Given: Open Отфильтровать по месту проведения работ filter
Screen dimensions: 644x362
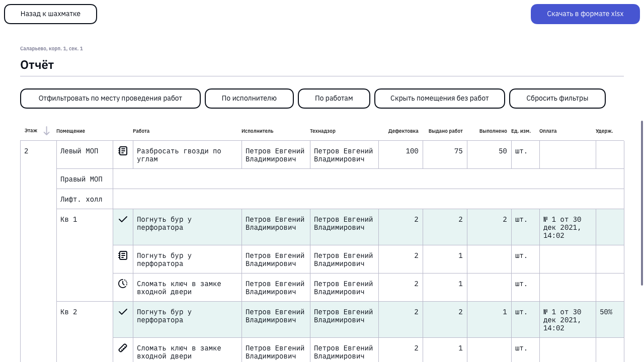Looking at the screenshot, I should coord(110,99).
